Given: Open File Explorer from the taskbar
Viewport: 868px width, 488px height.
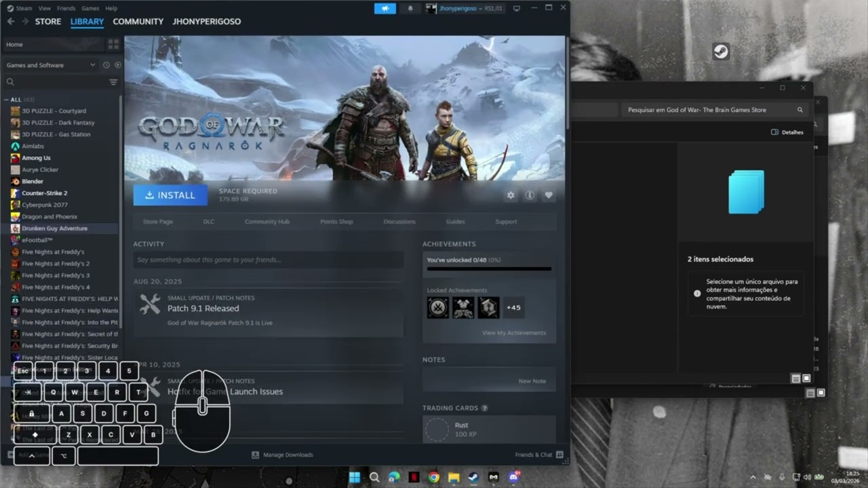Looking at the screenshot, I should coord(454,477).
